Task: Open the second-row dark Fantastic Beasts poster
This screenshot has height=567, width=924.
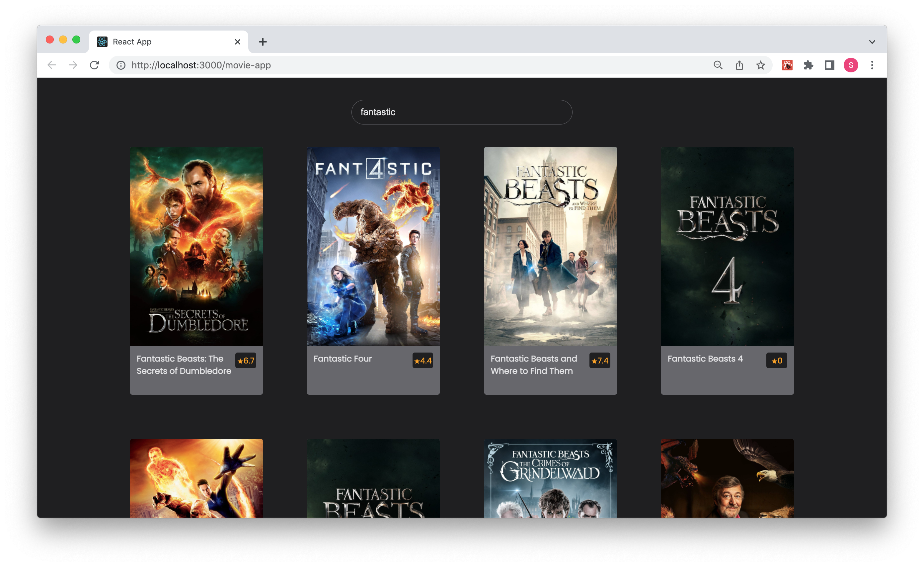Action: 373,478
